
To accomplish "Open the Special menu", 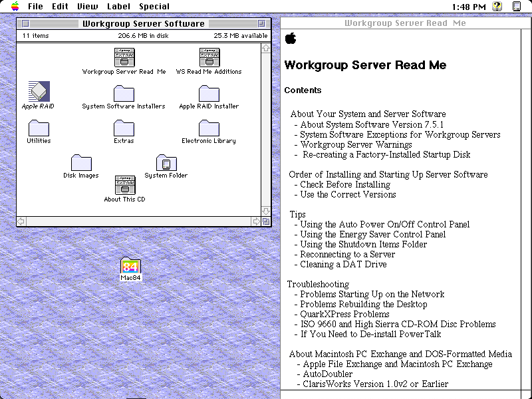I will coord(154,6).
